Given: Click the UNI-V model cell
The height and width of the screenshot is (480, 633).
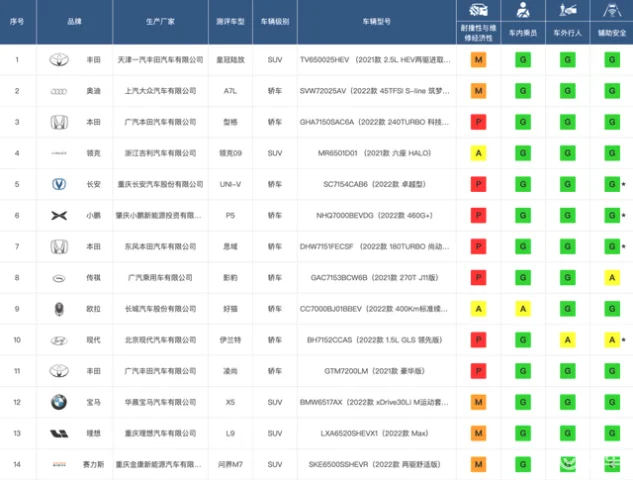Looking at the screenshot, I should [x=230, y=184].
